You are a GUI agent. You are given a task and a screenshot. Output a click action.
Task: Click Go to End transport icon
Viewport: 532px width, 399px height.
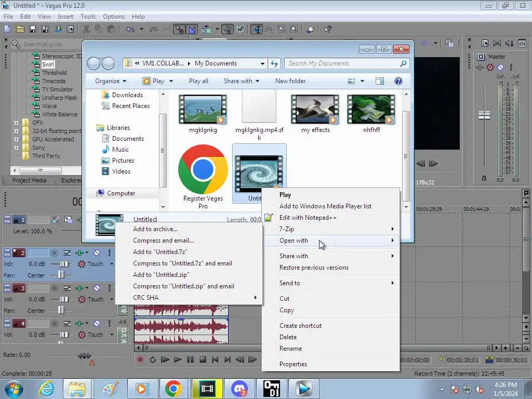click(228, 360)
